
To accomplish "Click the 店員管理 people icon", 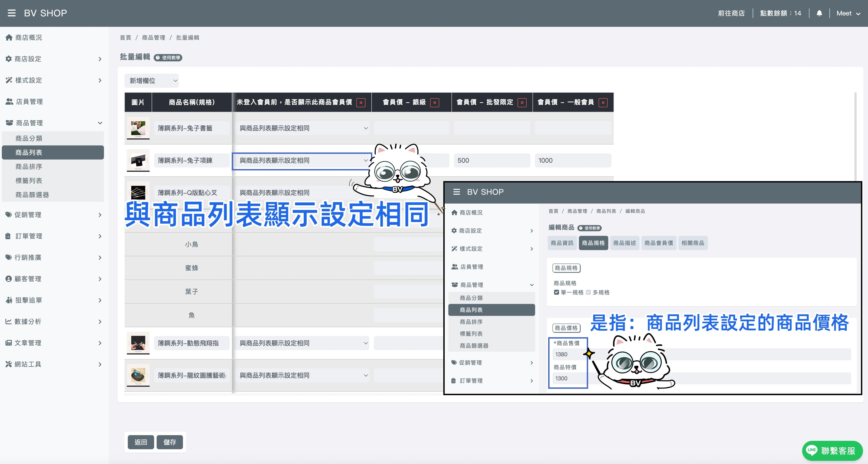I will (10, 102).
